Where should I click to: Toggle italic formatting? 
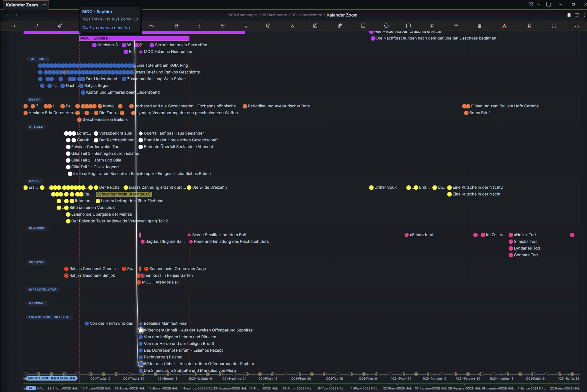click(x=199, y=26)
